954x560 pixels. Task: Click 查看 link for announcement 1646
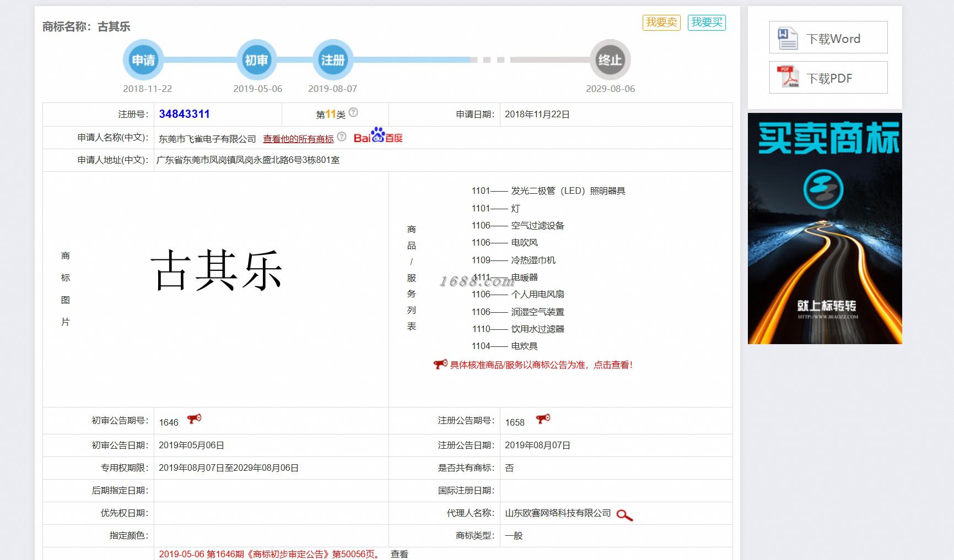point(400,554)
